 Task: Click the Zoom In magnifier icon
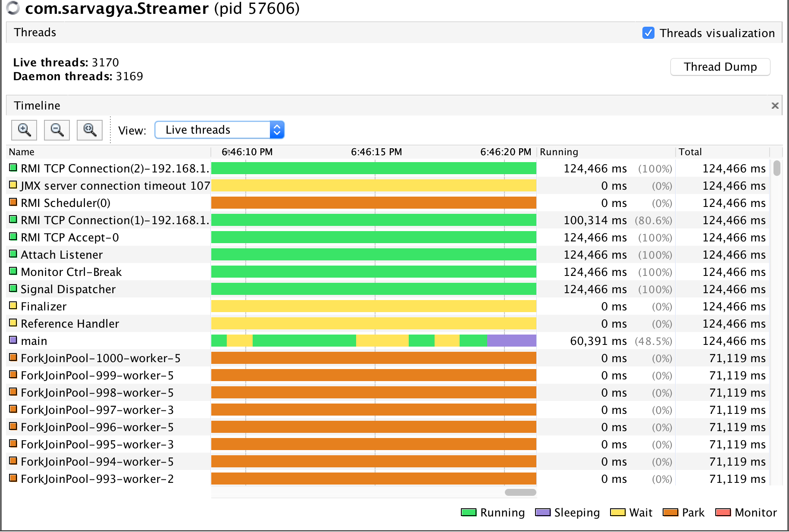tap(24, 130)
